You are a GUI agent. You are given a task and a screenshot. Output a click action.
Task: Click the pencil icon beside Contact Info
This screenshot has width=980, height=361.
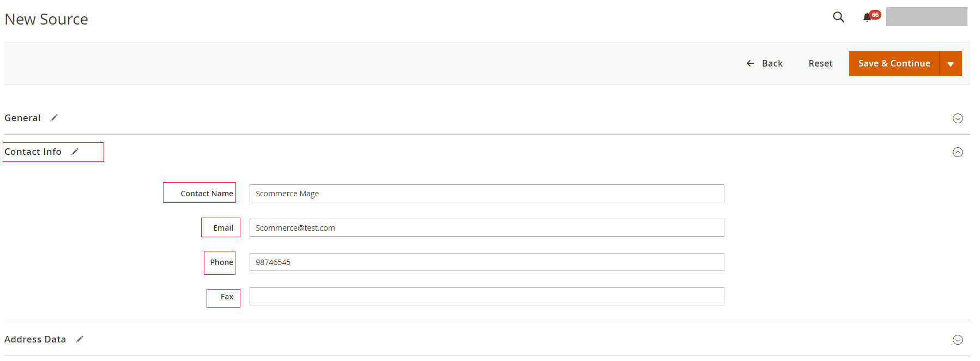point(75,152)
